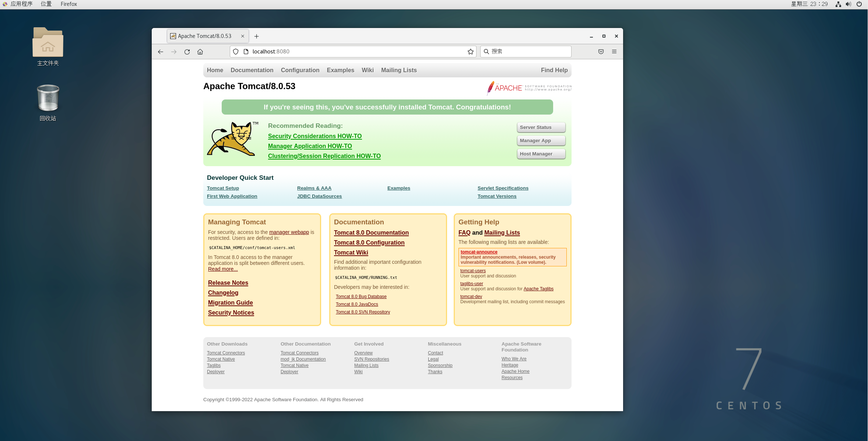
Task: Open Home in Tomcat navigation bar
Action: [215, 70]
